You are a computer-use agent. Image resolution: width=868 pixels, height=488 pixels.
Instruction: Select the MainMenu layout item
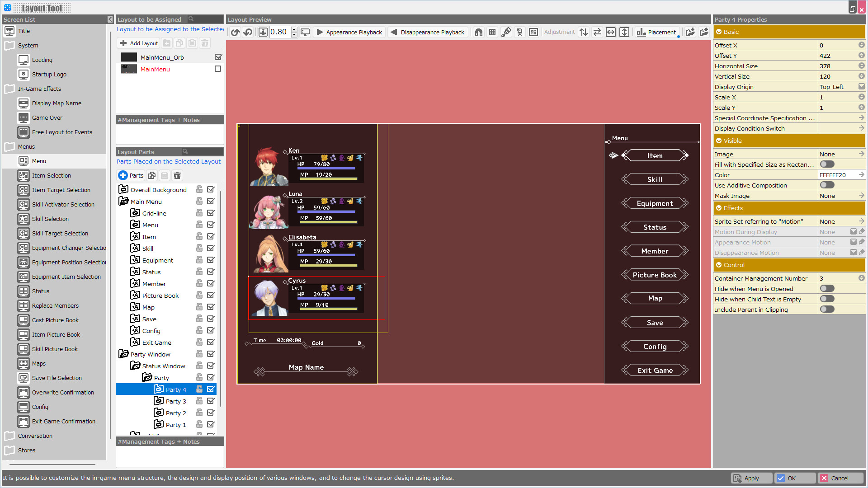(x=155, y=69)
